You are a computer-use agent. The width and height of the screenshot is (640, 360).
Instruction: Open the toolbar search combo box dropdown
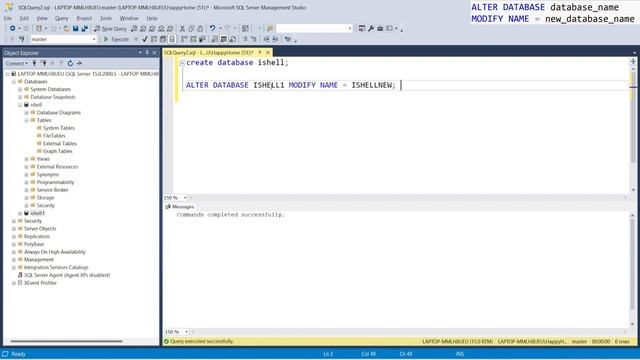click(350, 29)
